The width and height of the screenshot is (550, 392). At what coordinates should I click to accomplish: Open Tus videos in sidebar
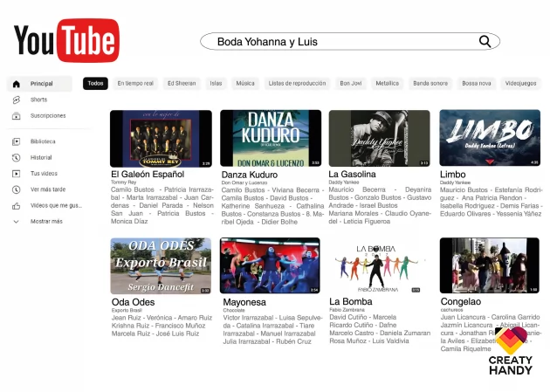44,174
